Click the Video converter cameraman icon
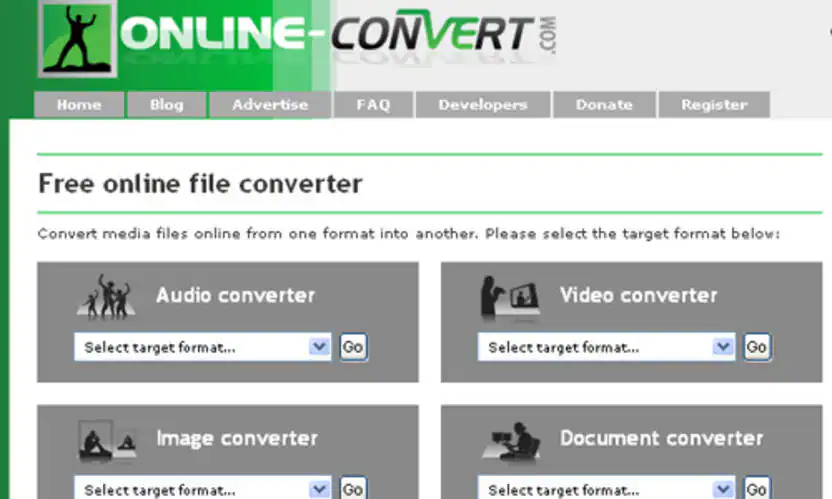832x499 pixels. pos(510,298)
